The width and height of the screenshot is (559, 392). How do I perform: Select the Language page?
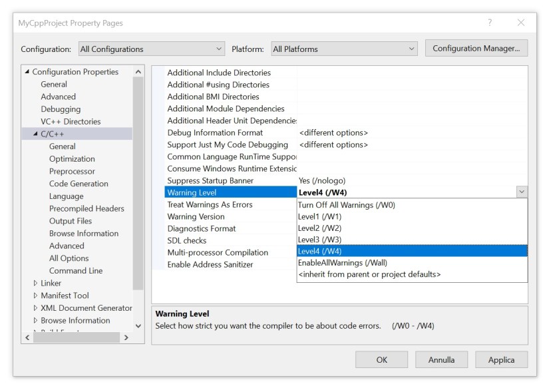coord(67,196)
